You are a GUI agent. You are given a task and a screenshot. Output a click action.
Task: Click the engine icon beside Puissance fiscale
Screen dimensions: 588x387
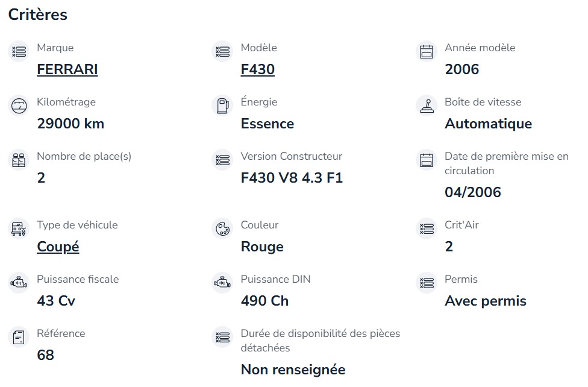point(19,283)
